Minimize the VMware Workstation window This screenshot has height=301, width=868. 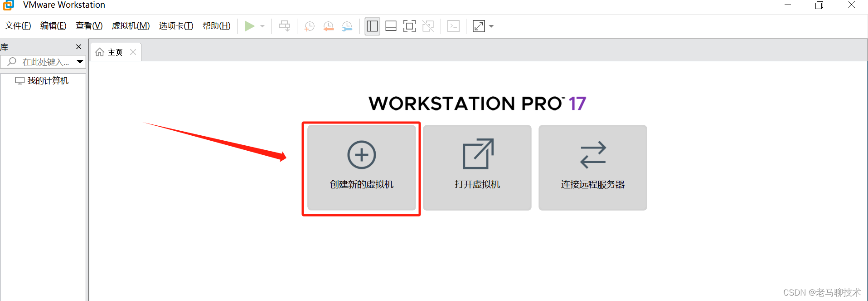pos(788,5)
